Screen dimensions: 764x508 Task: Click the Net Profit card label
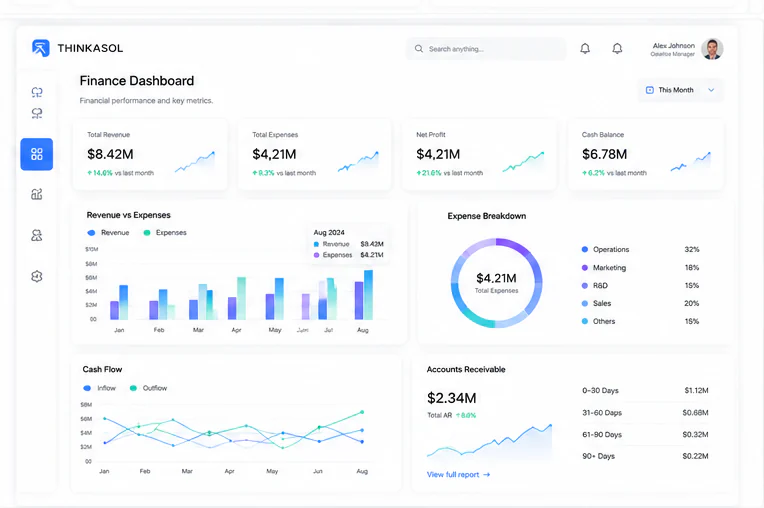click(431, 134)
